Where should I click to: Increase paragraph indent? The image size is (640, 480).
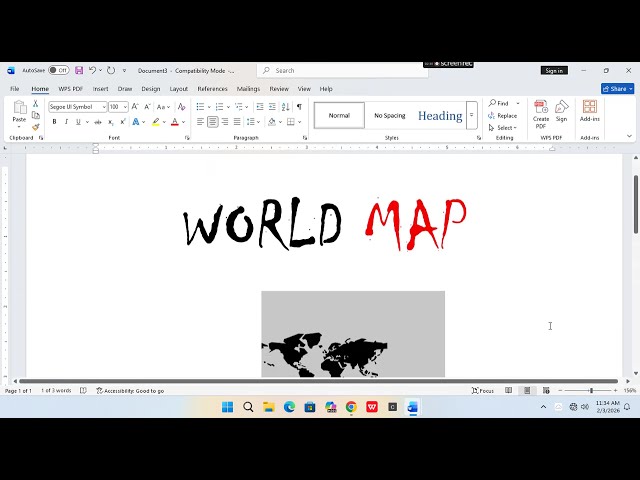[272, 107]
